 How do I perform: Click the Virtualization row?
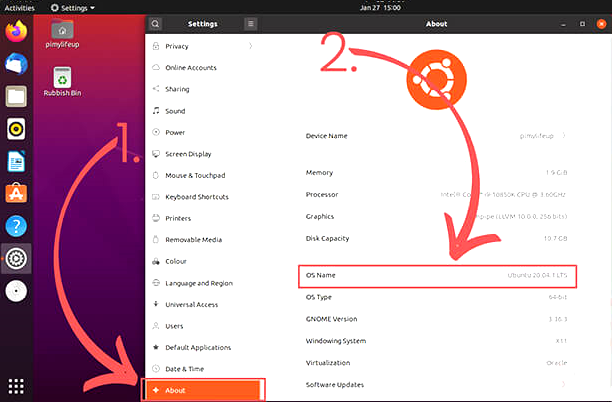(x=437, y=363)
